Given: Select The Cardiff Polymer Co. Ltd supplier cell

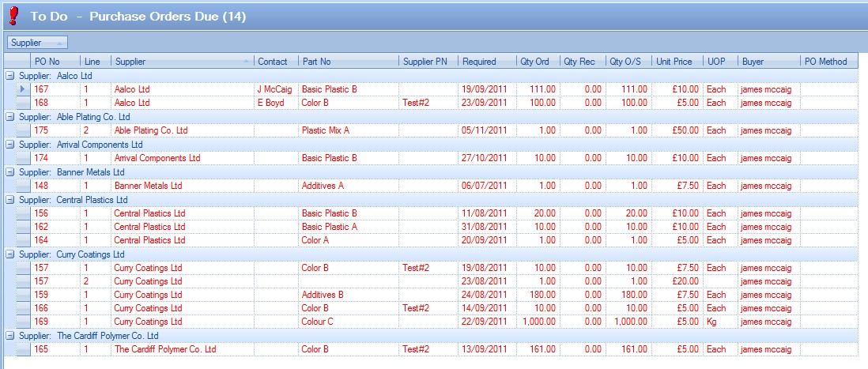Looking at the screenshot, I should [182, 348].
